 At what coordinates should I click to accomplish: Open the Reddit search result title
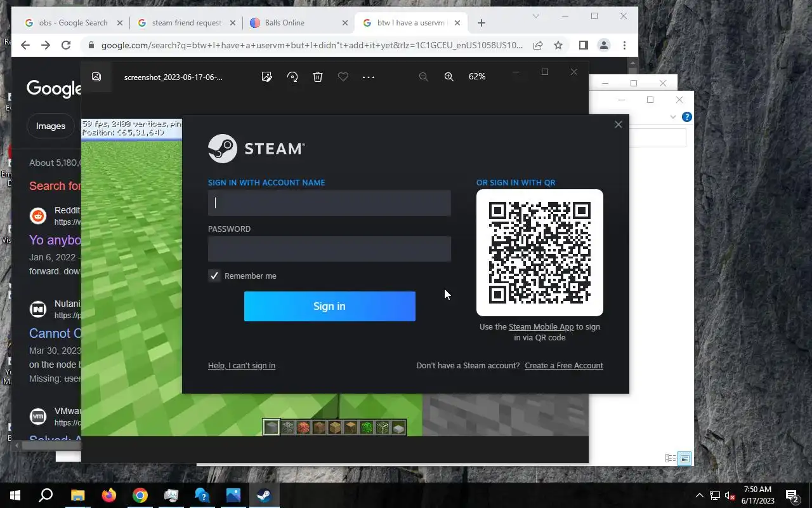[x=55, y=240]
